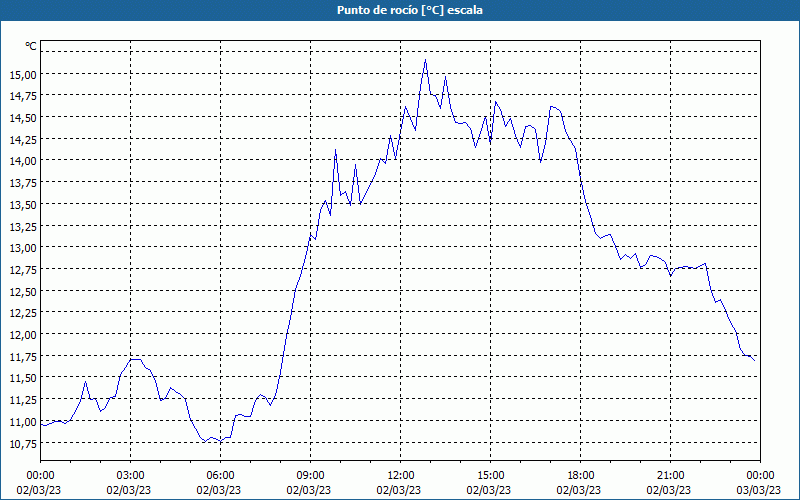Viewport: 800px width, 500px height.
Task: Click the 13,25 y-axis label
Action: (x=23, y=227)
